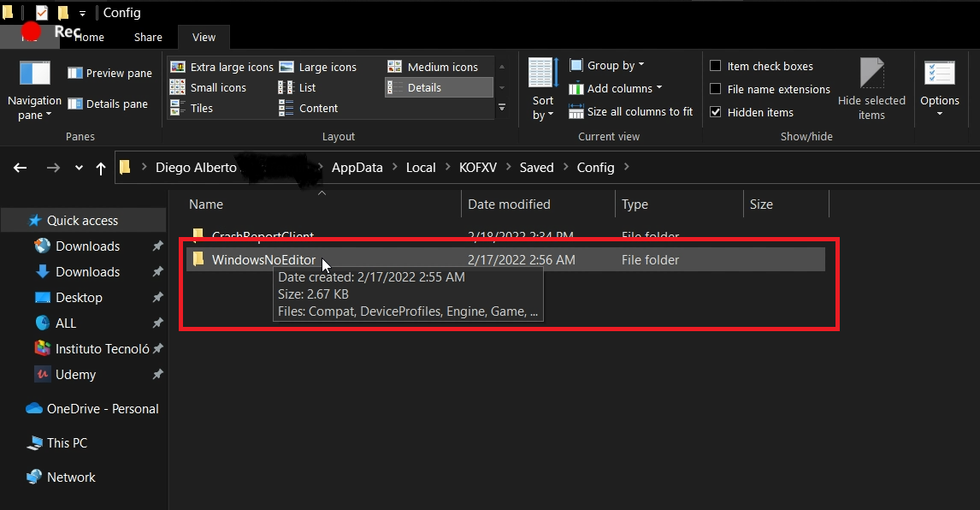Viewport: 980px width, 510px height.
Task: Uncheck the Hidden items checkbox
Action: pos(716,112)
